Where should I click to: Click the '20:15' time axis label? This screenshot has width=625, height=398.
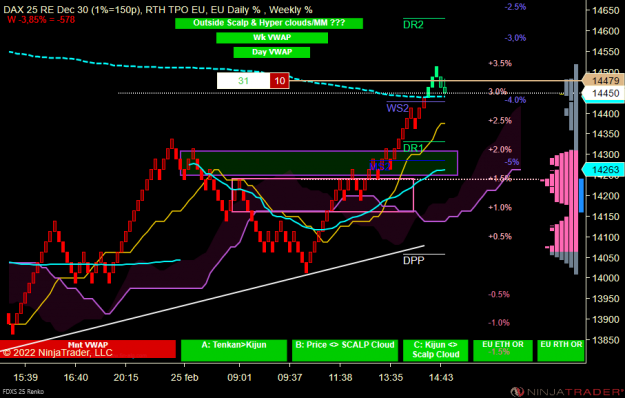coord(126,377)
